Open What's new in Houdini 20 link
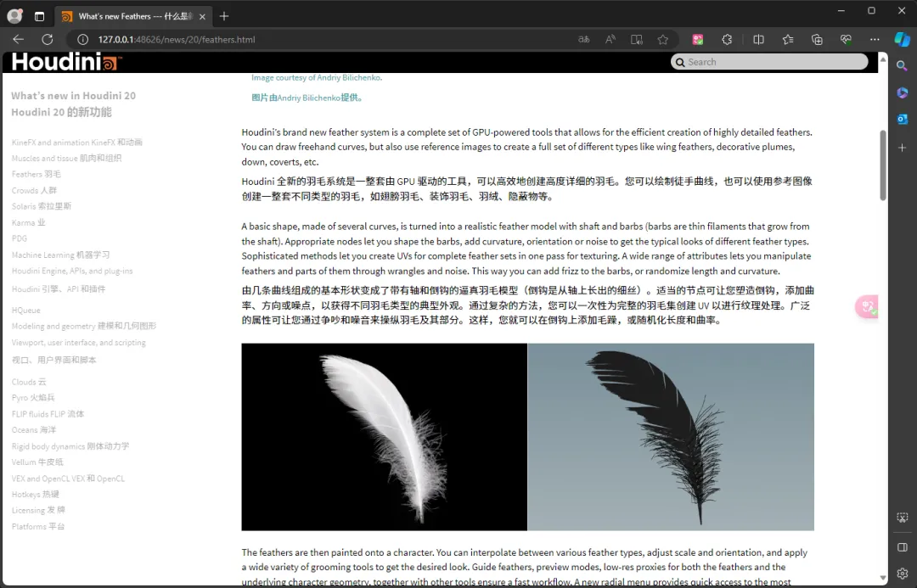Image resolution: width=917 pixels, height=588 pixels. (73, 104)
